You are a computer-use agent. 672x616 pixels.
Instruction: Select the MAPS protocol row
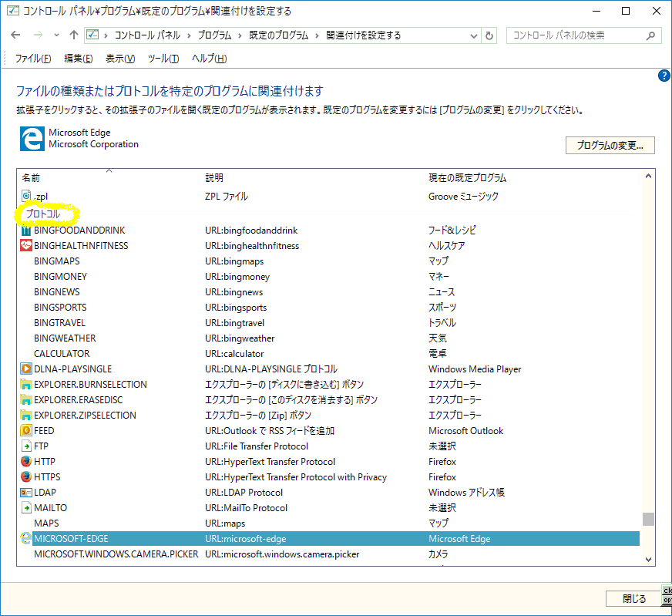pyautogui.click(x=329, y=523)
